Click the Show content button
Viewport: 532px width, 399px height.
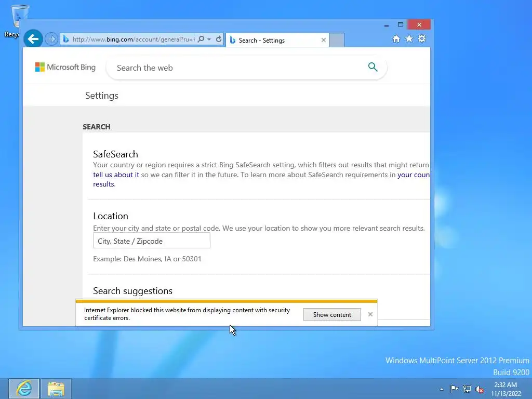click(x=332, y=314)
